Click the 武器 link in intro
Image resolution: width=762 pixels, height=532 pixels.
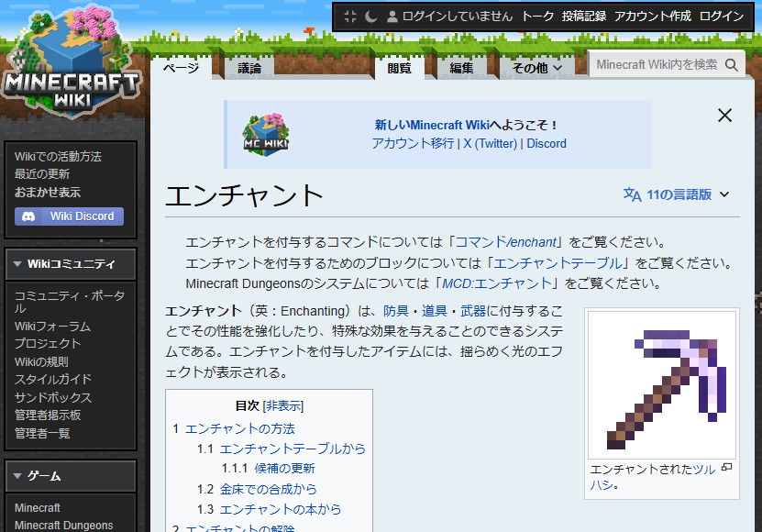pos(473,311)
